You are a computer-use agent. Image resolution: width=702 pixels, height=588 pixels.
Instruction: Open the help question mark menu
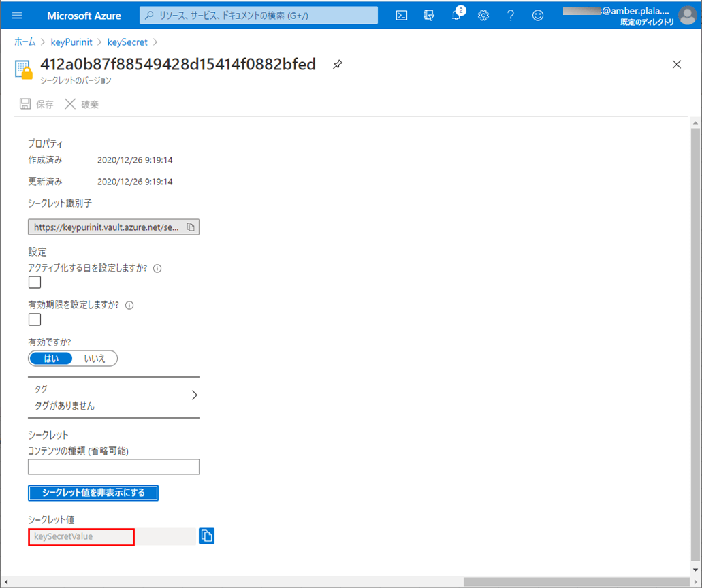coord(511,16)
